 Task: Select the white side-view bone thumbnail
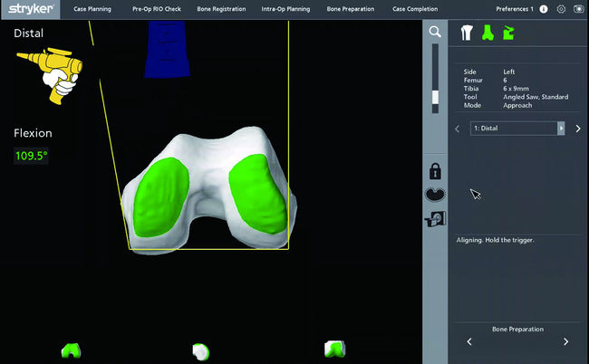click(x=201, y=351)
